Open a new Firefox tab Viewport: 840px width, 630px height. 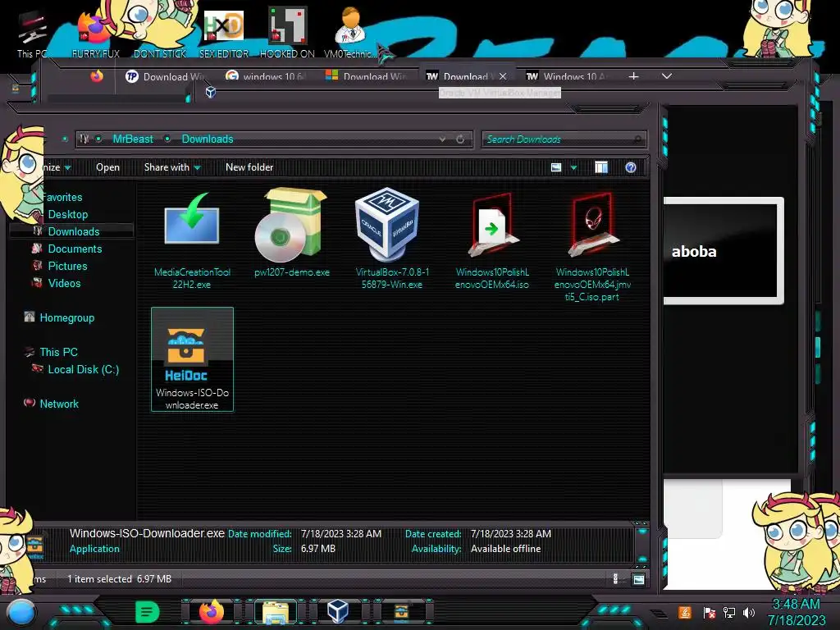click(633, 76)
